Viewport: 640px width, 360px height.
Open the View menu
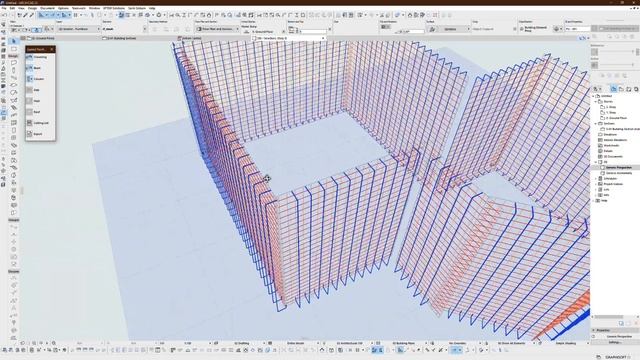pos(21,8)
